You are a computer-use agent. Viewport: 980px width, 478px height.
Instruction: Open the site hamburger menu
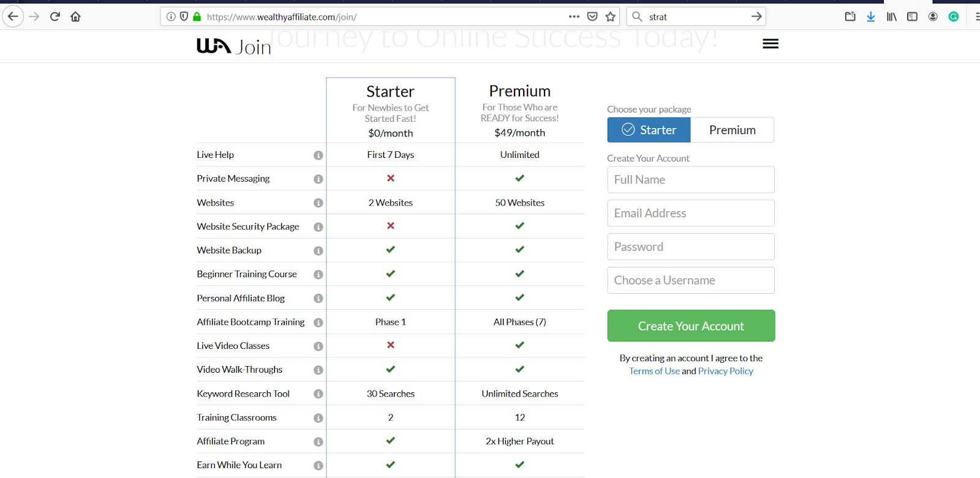click(x=771, y=43)
